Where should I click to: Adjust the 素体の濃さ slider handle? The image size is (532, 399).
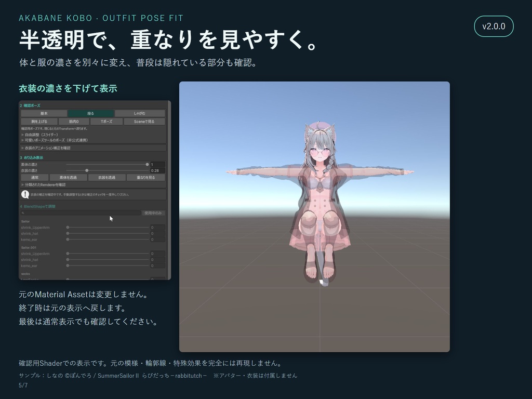pyautogui.click(x=147, y=165)
